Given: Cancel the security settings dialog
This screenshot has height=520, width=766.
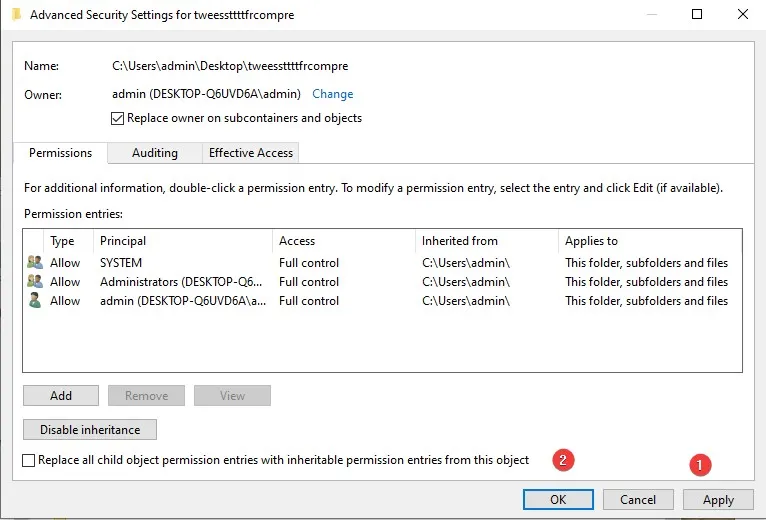Looking at the screenshot, I should pos(638,499).
